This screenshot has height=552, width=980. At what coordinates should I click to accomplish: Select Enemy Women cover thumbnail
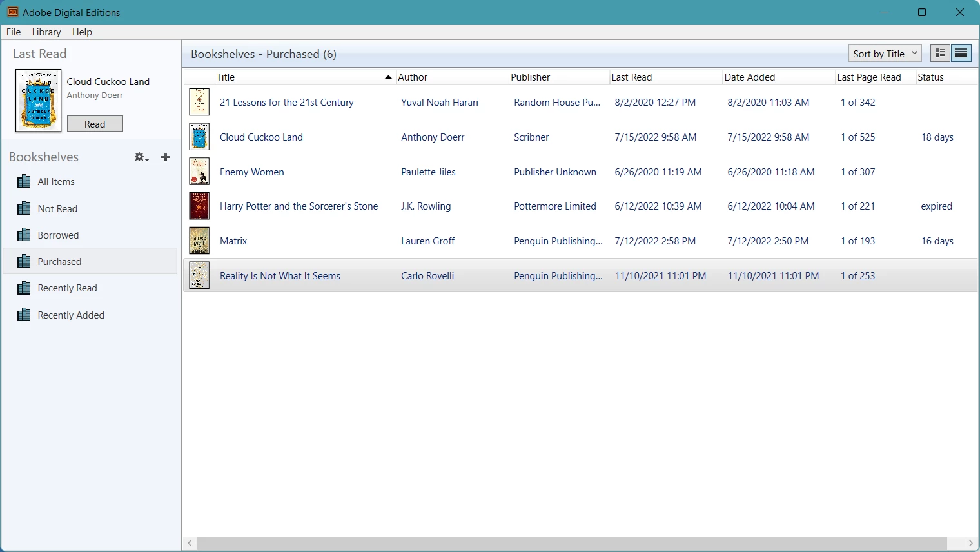(x=199, y=172)
